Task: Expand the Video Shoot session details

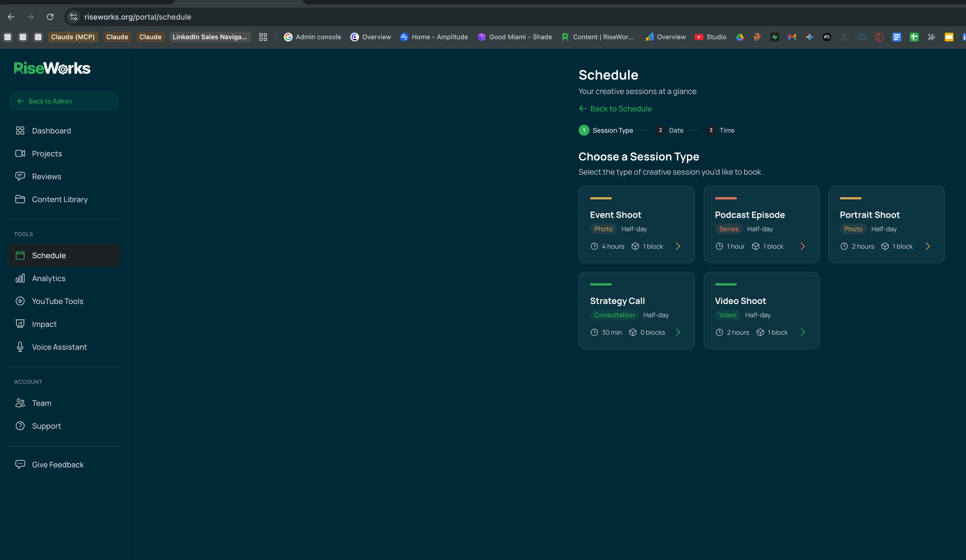Action: 803,332
